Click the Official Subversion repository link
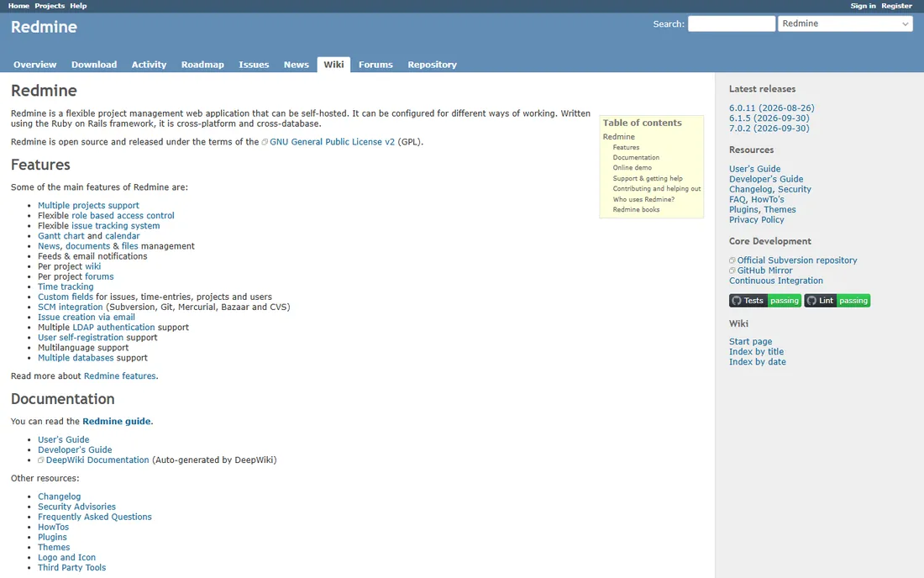The width and height of the screenshot is (924, 578). pos(796,260)
